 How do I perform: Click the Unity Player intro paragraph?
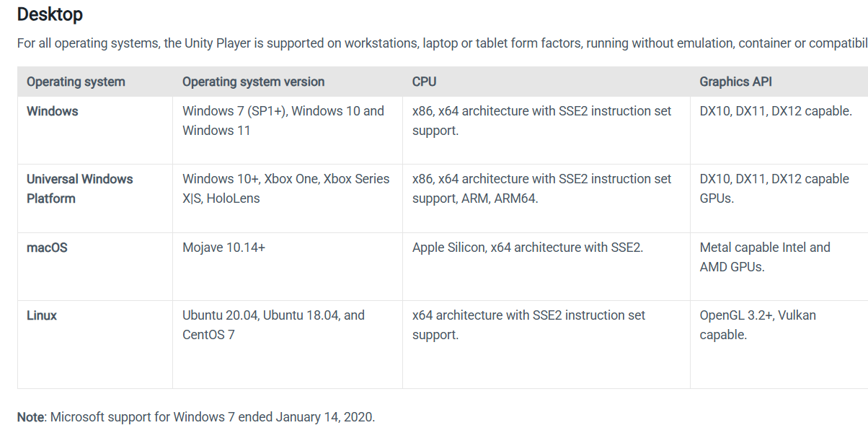(x=442, y=43)
